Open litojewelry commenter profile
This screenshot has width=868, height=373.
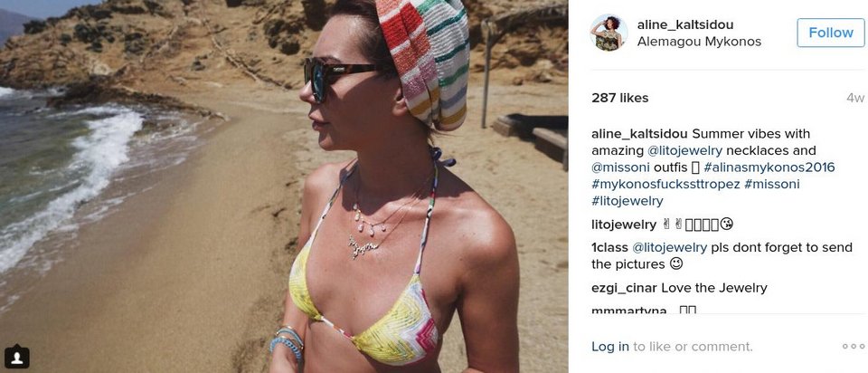pyautogui.click(x=623, y=225)
